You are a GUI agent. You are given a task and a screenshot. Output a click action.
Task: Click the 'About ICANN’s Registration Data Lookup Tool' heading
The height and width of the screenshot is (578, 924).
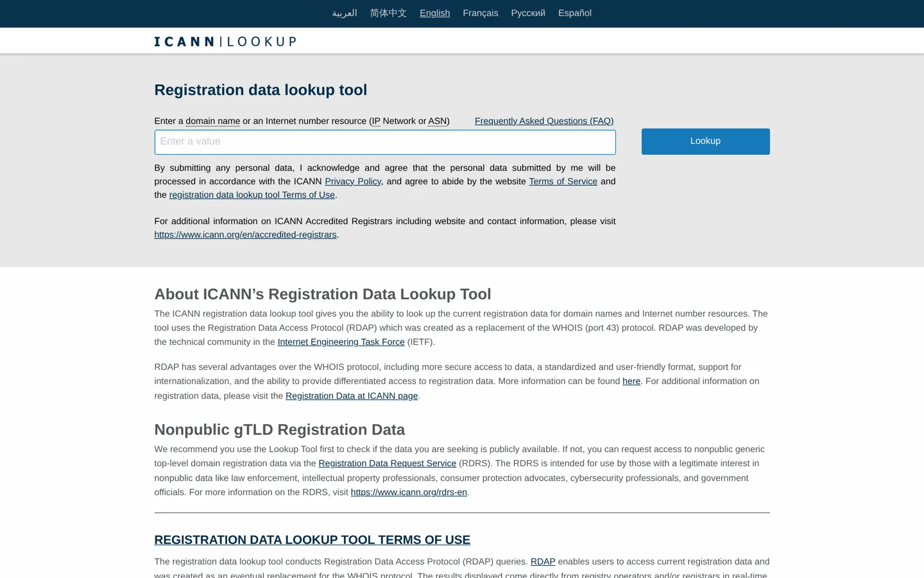pyautogui.click(x=323, y=294)
